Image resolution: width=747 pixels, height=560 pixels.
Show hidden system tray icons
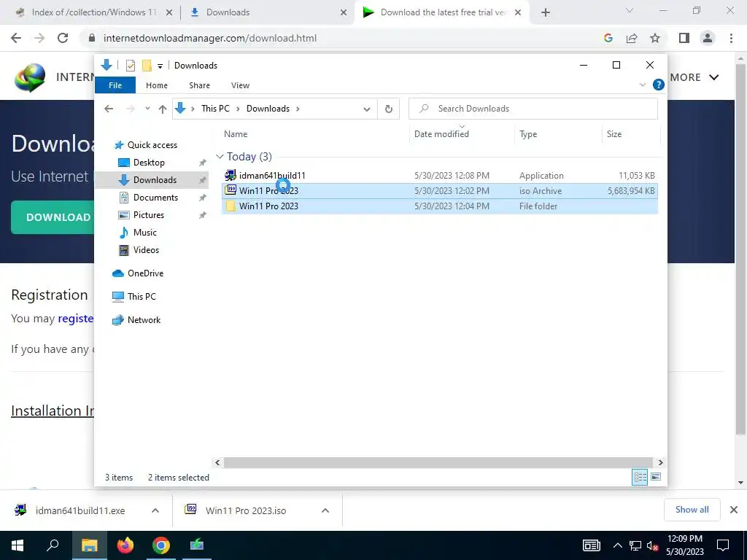point(617,545)
